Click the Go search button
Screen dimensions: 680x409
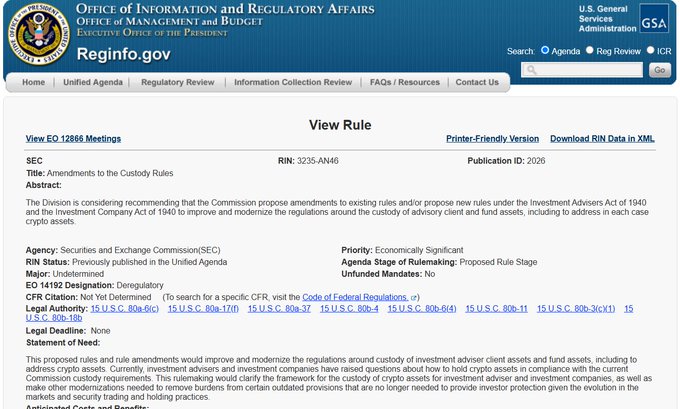coord(660,70)
